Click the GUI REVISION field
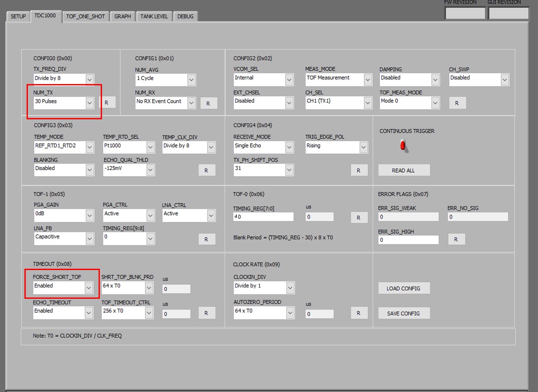 509,14
